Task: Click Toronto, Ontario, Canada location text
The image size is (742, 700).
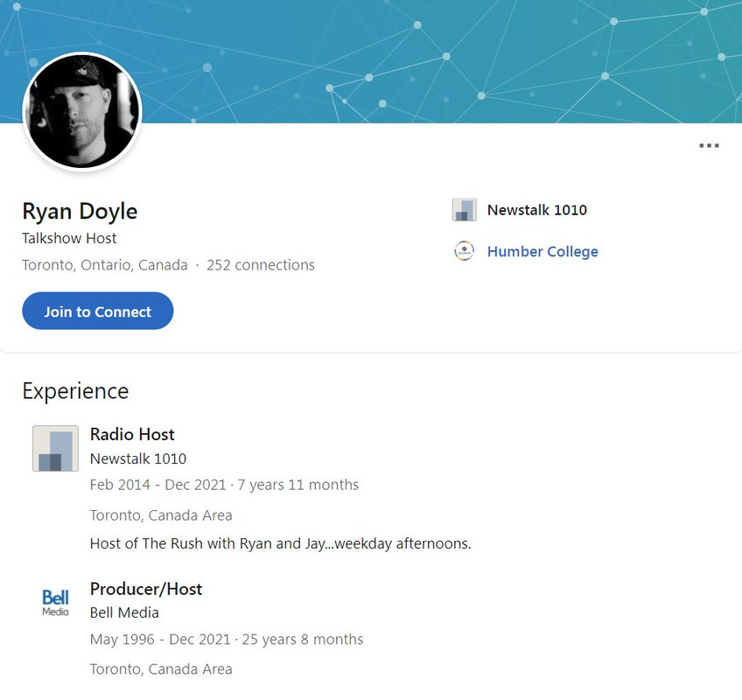Action: click(105, 265)
